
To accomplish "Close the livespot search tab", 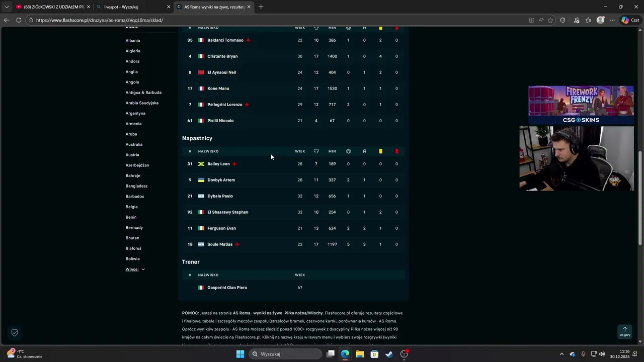I will pyautogui.click(x=169, y=7).
